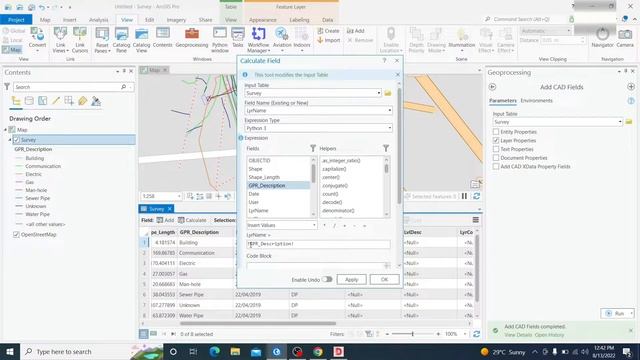Open map scale dropdown
This screenshot has width=640, height=360.
(x=179, y=196)
